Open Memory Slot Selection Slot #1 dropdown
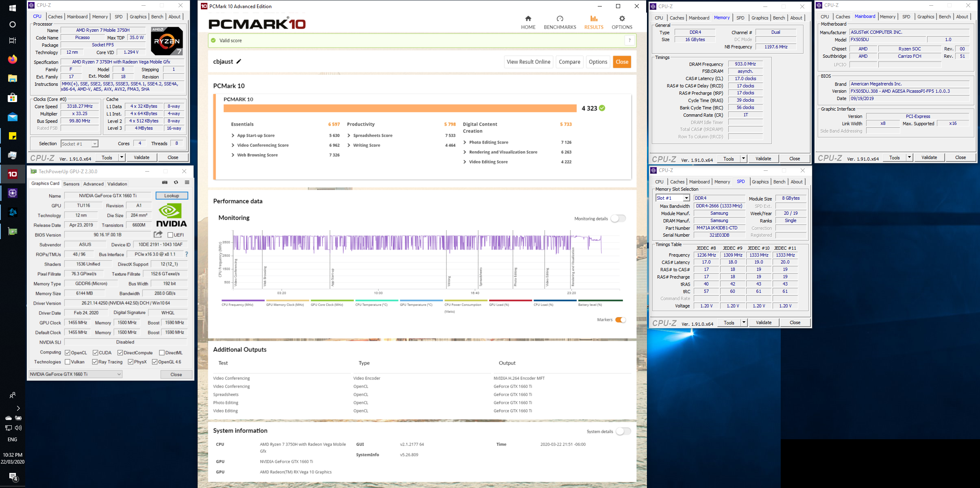The height and width of the screenshot is (488, 980). click(x=673, y=198)
